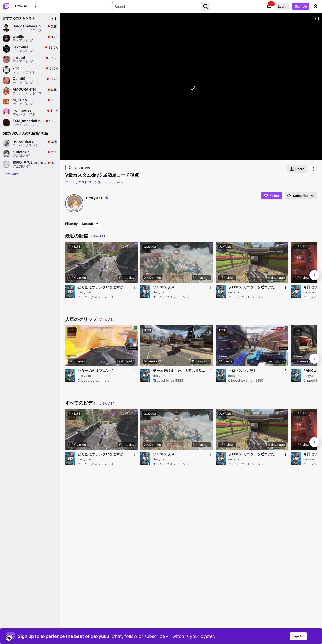Open the more options menu beside Browse

click(x=36, y=6)
